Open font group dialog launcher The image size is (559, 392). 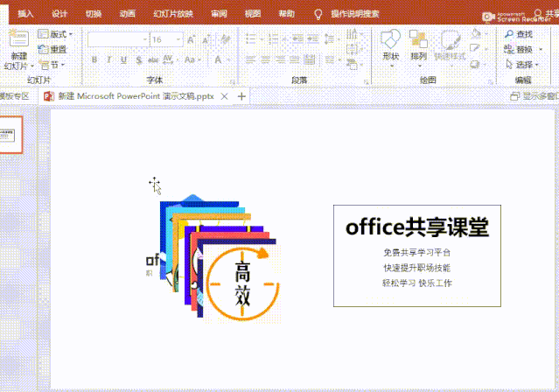tap(233, 82)
